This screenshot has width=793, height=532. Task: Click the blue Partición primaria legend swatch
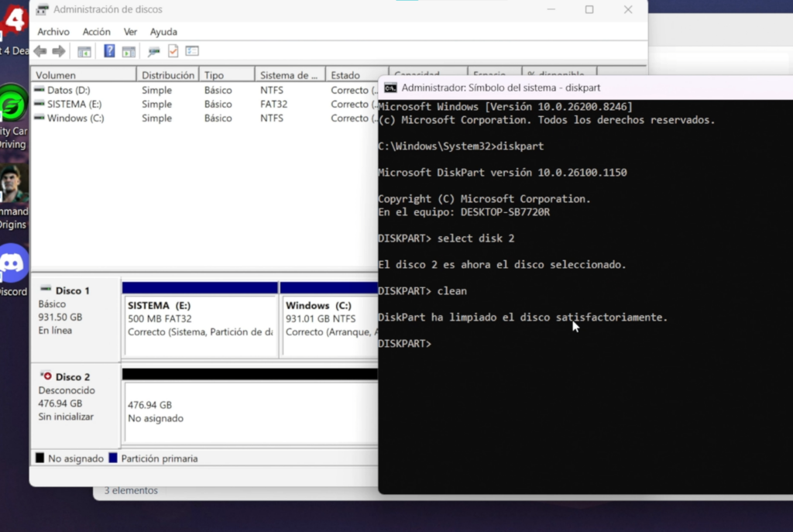click(113, 458)
